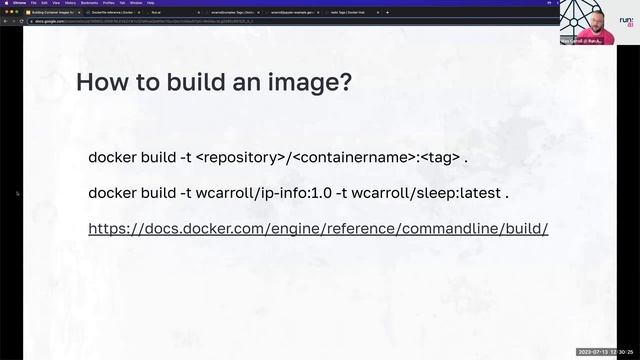Switch to the Dockerfile reference tab
The image size is (640, 360).
(x=113, y=13)
